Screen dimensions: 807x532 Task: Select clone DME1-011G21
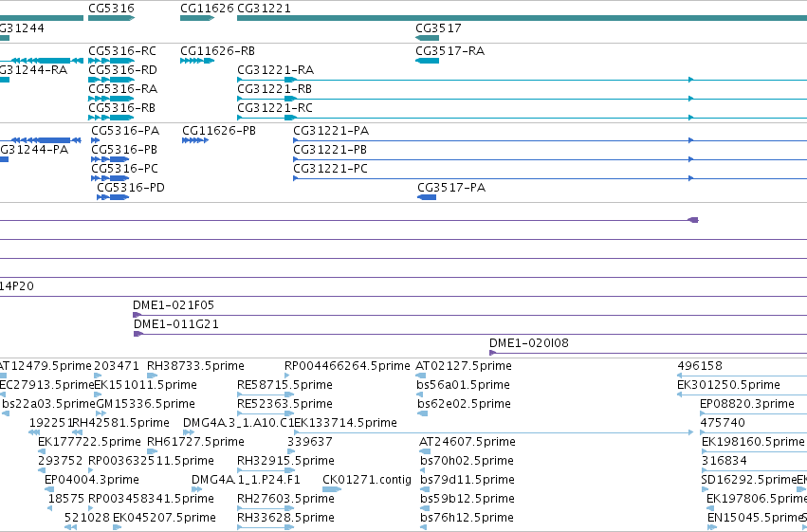click(x=176, y=324)
